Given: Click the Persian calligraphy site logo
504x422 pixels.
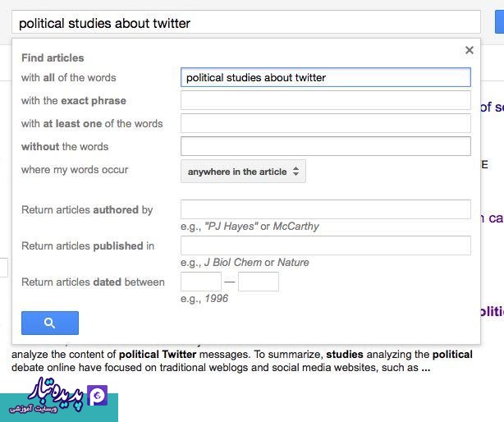Looking at the screenshot, I should pyautogui.click(x=55, y=394).
